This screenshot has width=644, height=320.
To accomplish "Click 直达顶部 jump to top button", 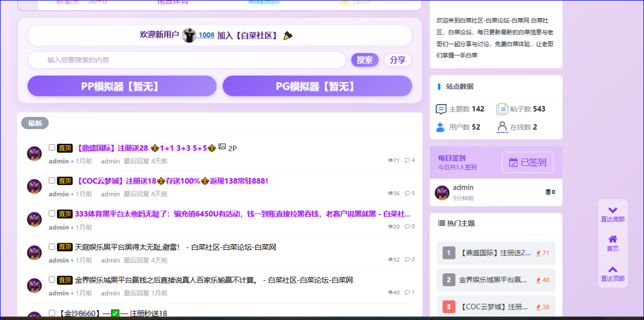I will [x=613, y=273].
